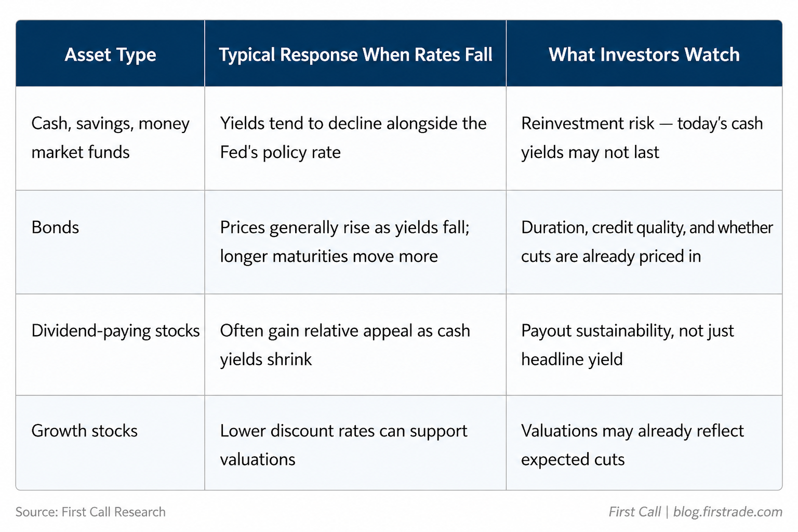Image resolution: width=798 pixels, height=532 pixels.
Task: Select the Cash, savings, money market funds cell
Action: pos(110,138)
